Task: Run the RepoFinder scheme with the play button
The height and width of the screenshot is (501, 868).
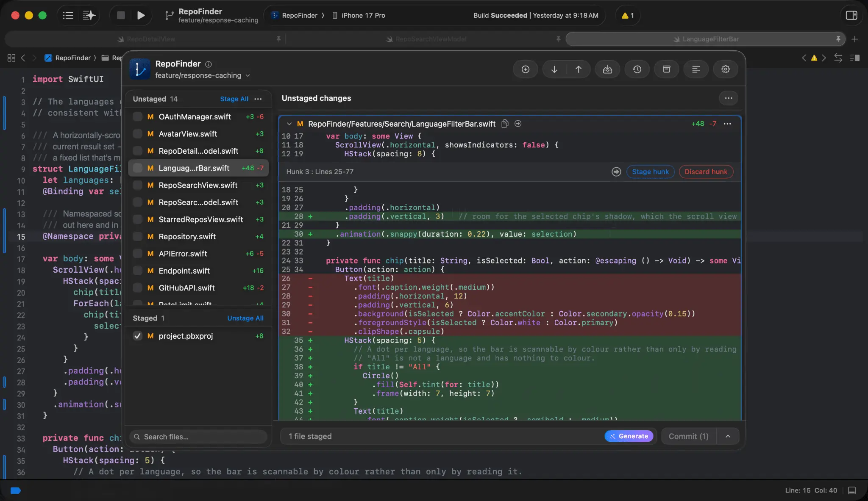Action: [141, 16]
